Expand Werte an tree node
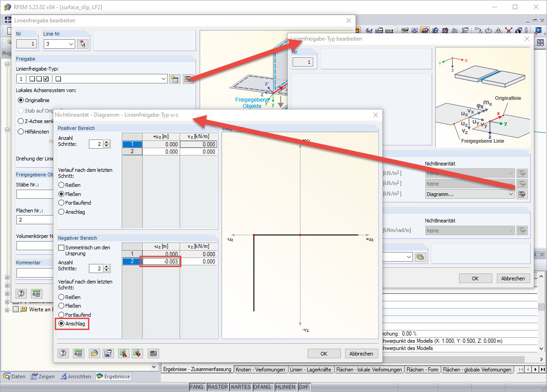The image size is (547, 392). point(7,310)
